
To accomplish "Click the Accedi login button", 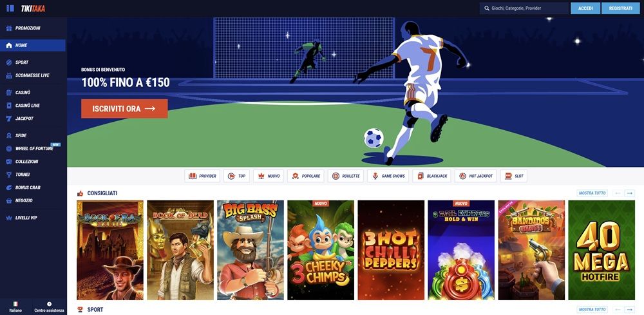I will 585,8.
